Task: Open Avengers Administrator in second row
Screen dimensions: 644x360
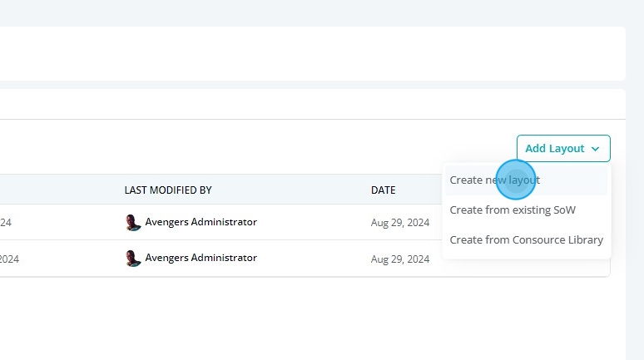Action: (x=201, y=258)
